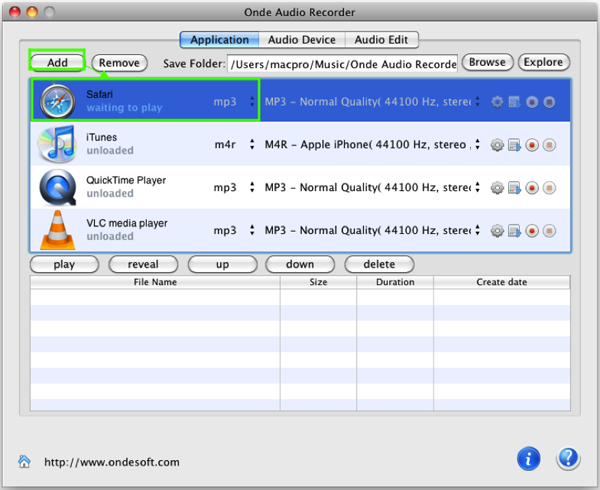Click the blue info icon

pyautogui.click(x=528, y=459)
